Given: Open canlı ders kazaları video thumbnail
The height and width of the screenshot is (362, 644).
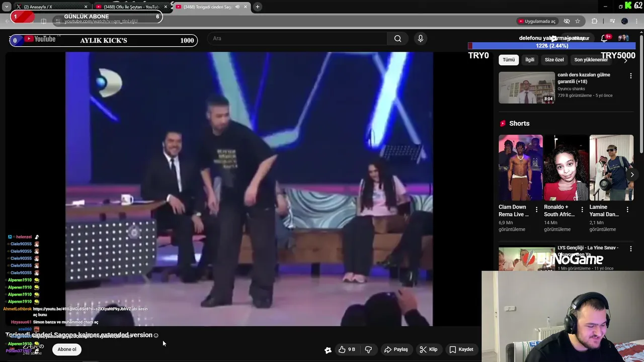Looking at the screenshot, I should 526,87.
